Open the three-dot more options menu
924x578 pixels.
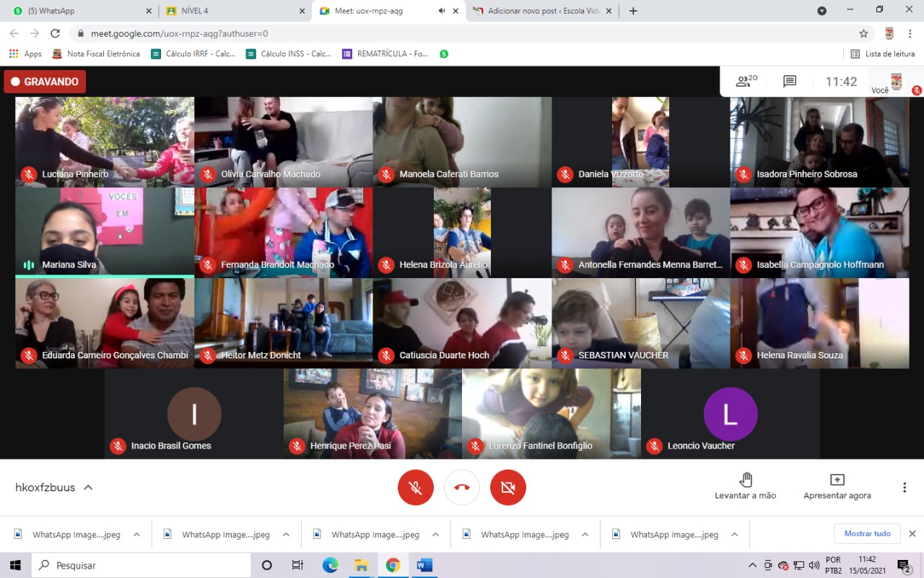(x=904, y=488)
